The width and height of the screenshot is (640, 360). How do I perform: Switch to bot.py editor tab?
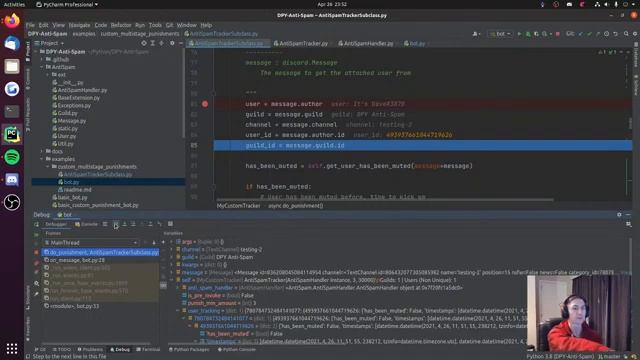415,43
